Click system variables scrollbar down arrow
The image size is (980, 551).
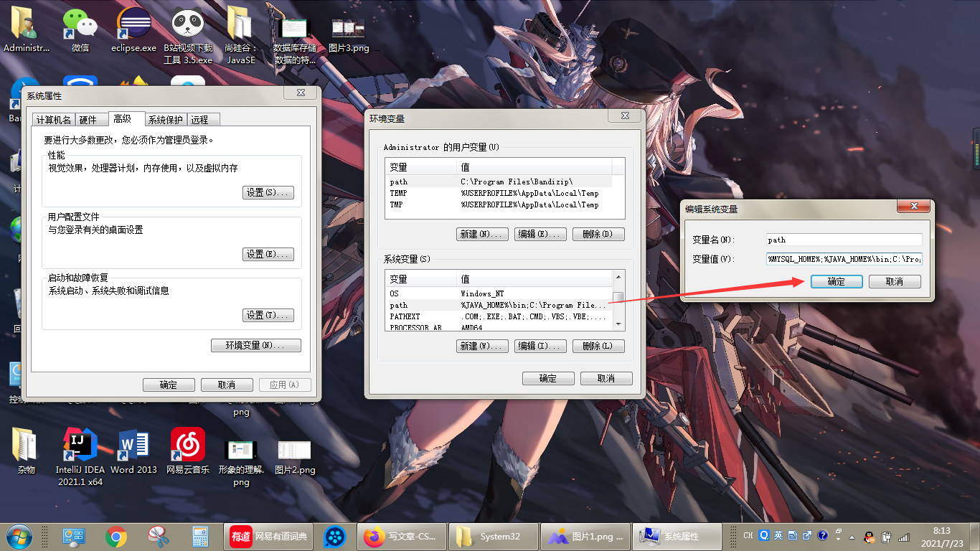coord(618,324)
